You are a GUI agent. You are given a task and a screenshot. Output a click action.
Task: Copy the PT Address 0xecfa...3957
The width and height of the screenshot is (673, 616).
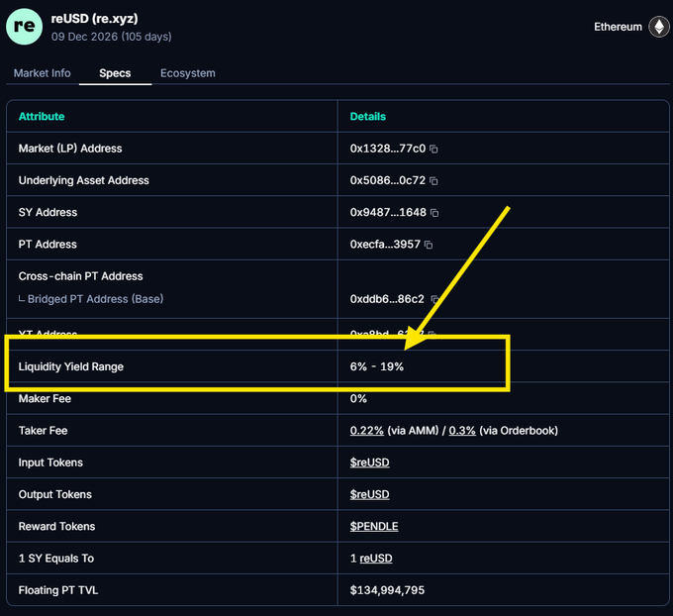(429, 245)
